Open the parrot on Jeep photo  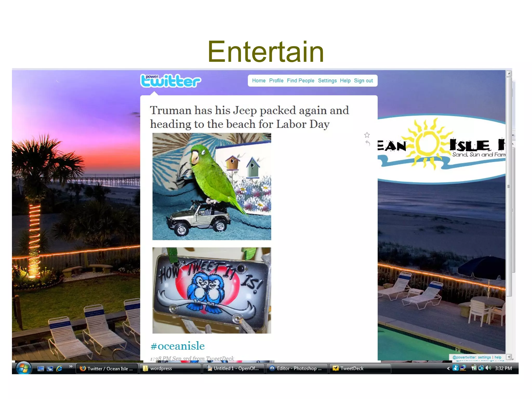pos(212,186)
